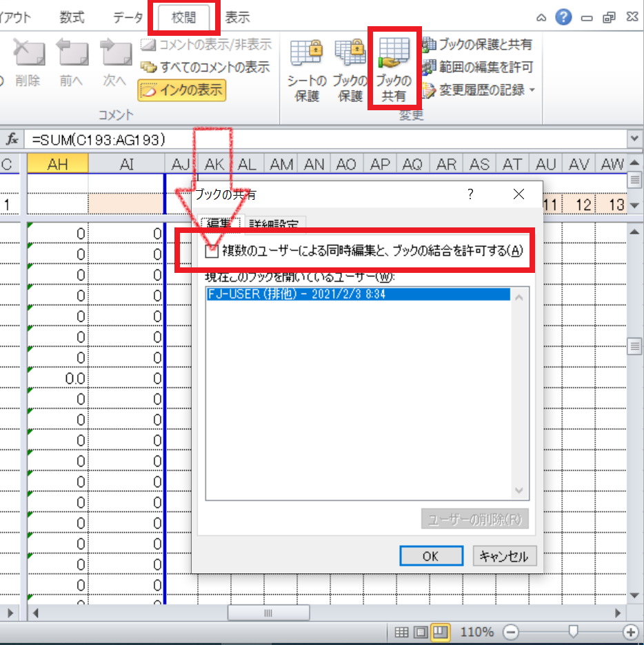The image size is (644, 645).
Task: Open Excel Help question mark icon
Action: click(563, 18)
